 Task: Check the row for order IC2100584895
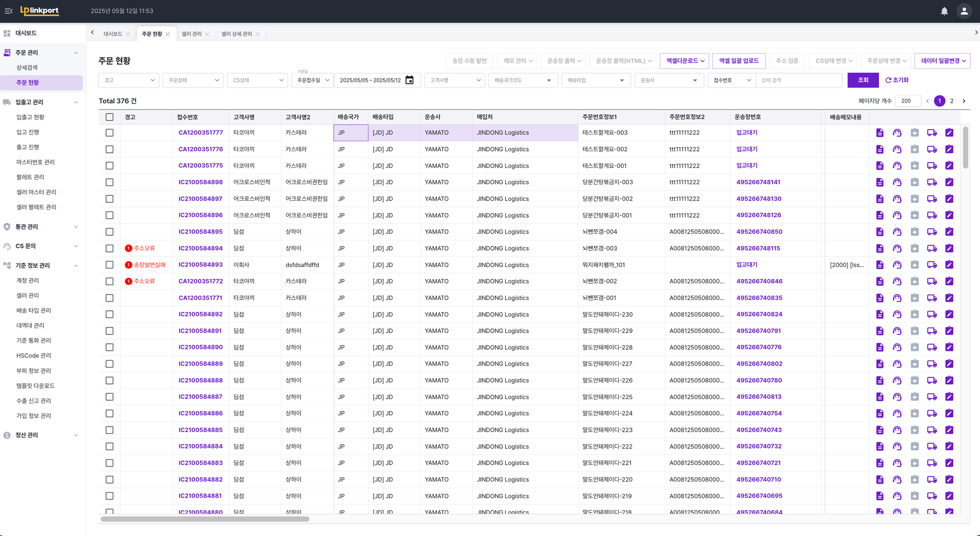click(x=110, y=232)
